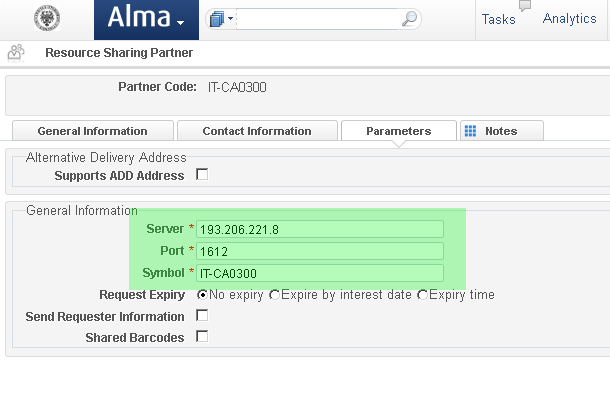Click the Port number field
The width and height of the screenshot is (610, 405).
point(320,251)
